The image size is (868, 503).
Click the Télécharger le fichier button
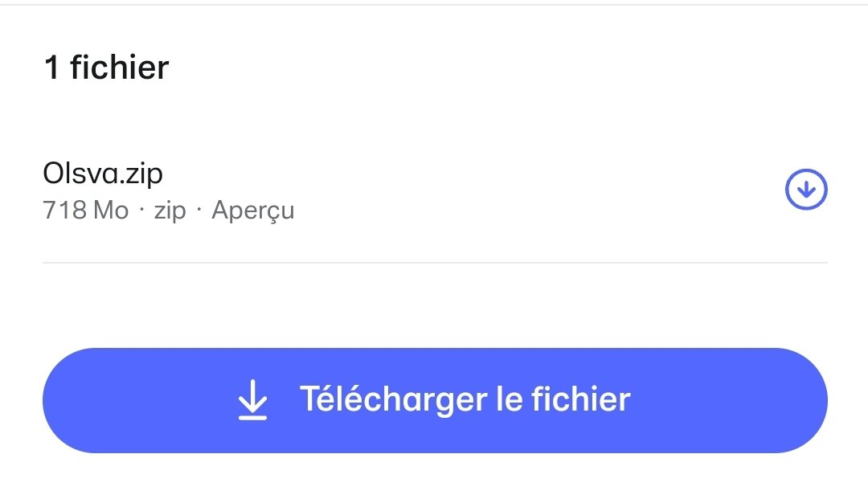435,400
